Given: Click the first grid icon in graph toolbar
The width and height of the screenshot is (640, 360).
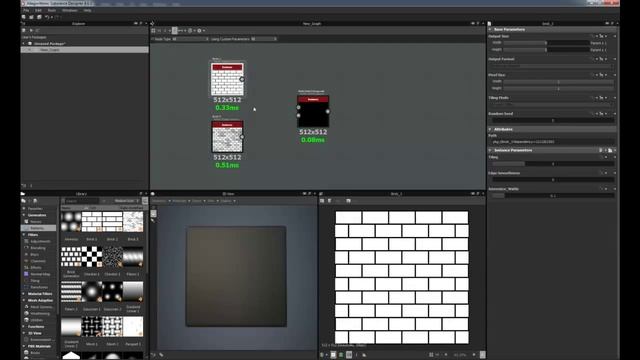Looking at the screenshot, I should (x=153, y=31).
